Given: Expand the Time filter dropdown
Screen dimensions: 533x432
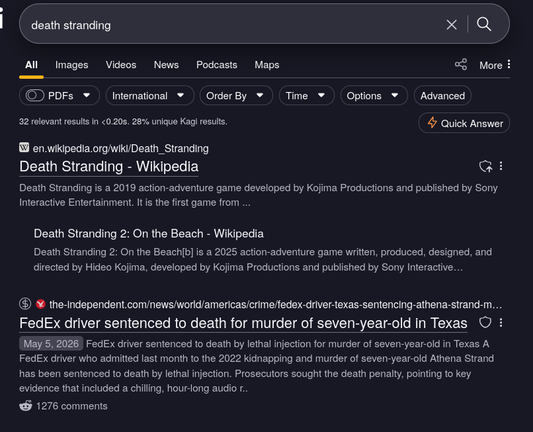Looking at the screenshot, I should tap(307, 96).
